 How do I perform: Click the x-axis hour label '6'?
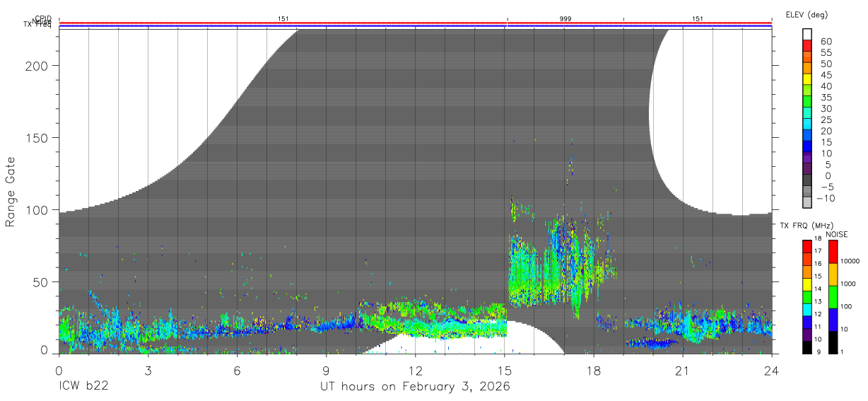click(237, 371)
